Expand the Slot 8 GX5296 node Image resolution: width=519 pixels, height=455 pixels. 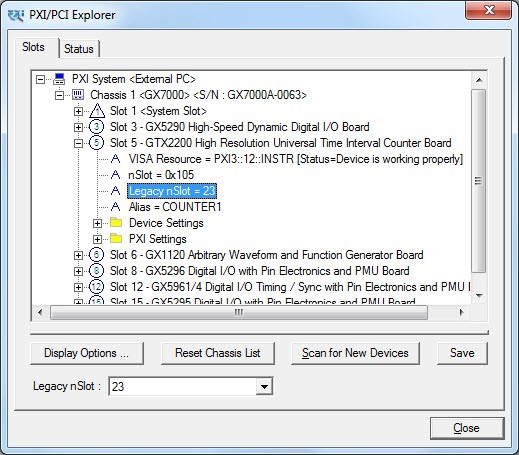(78, 271)
